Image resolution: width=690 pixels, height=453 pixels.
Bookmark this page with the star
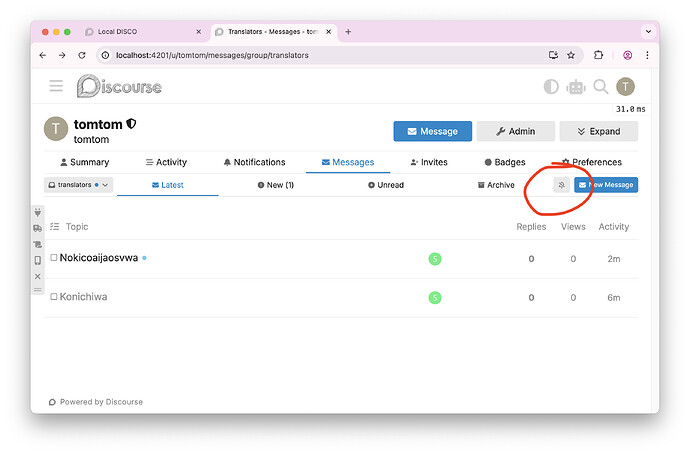coord(571,55)
